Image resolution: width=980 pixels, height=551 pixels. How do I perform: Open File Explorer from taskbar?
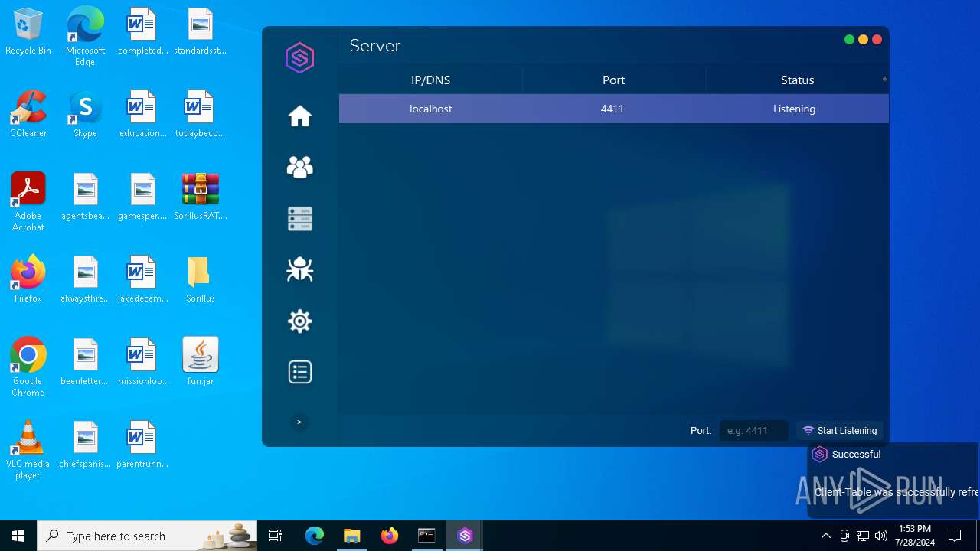352,536
